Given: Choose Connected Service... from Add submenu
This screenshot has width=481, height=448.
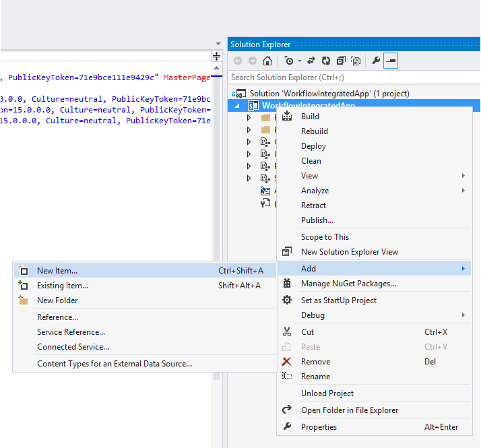Looking at the screenshot, I should [73, 347].
